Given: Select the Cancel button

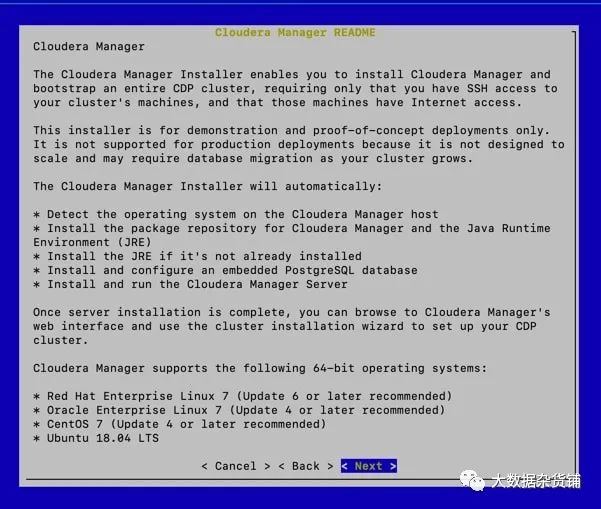Looking at the screenshot, I should [236, 466].
